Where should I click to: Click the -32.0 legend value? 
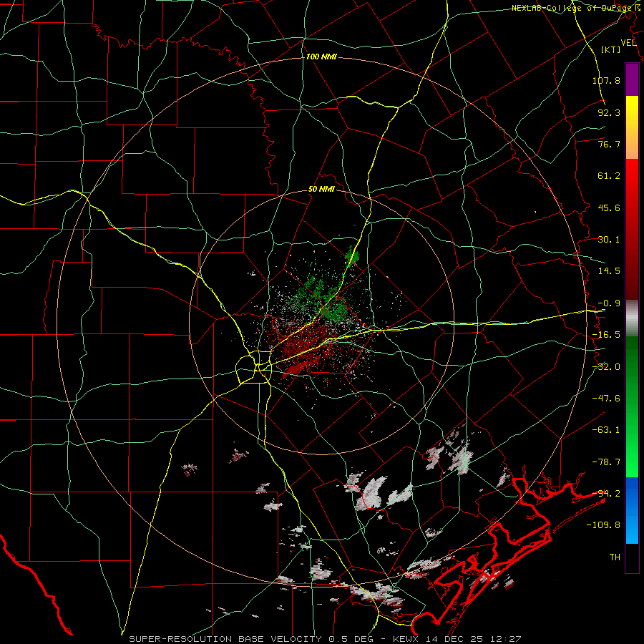click(x=606, y=367)
